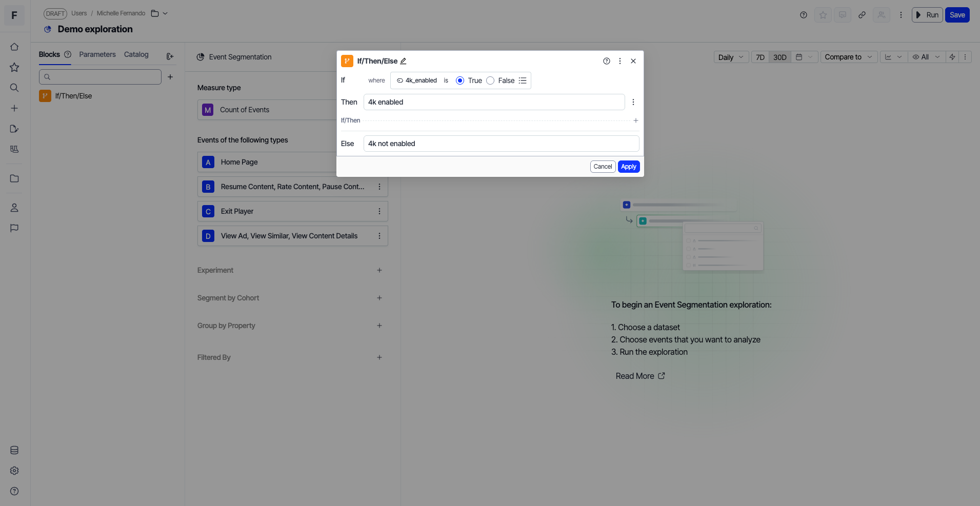
Task: Switch to the Parameters tab
Action: (x=97, y=54)
